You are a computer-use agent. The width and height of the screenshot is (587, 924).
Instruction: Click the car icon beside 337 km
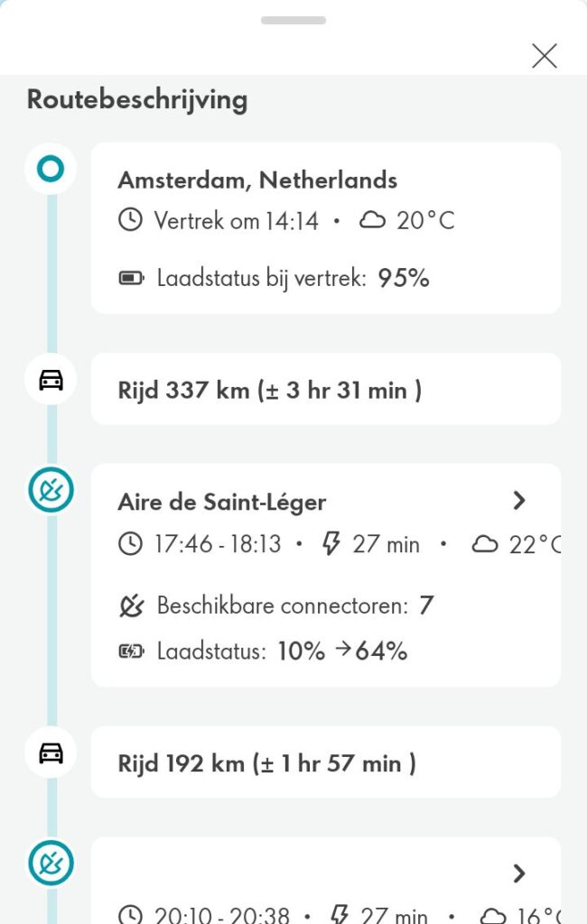(x=51, y=380)
